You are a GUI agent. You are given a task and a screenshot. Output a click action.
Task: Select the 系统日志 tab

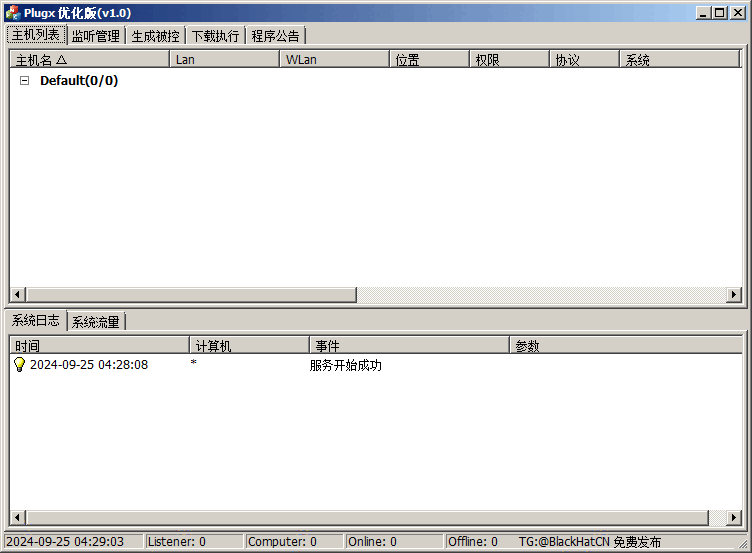36,321
